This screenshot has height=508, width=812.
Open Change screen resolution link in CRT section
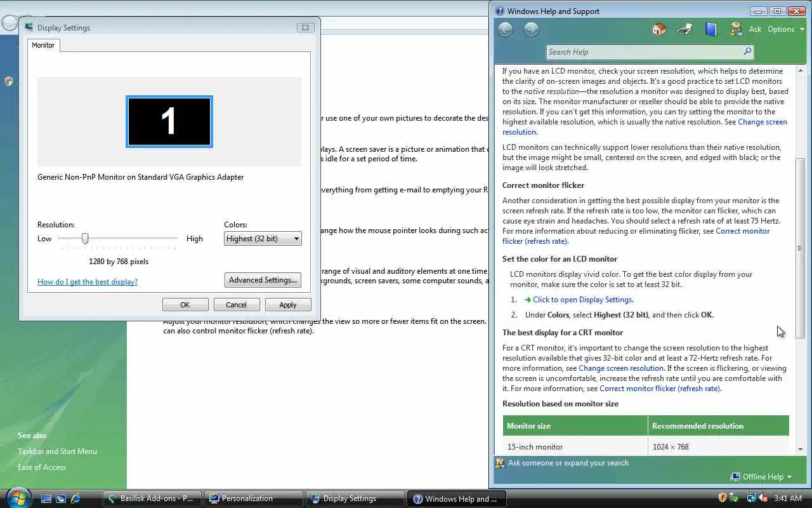621,368
